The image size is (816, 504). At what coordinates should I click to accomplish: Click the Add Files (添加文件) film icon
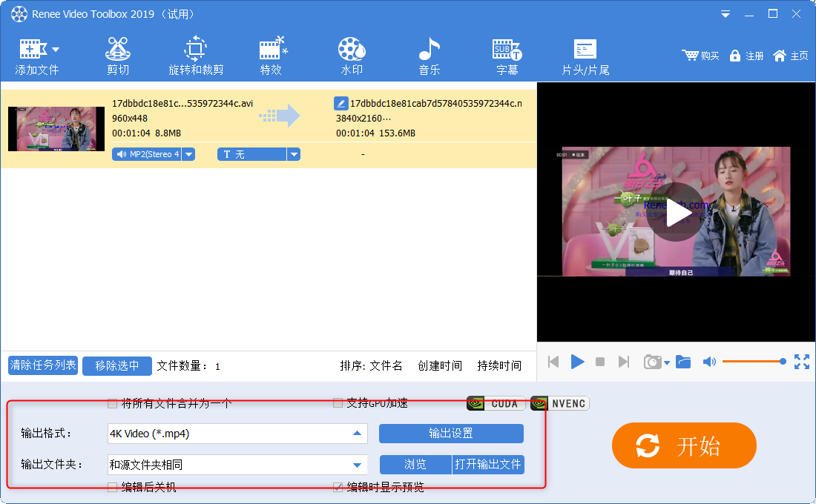33,49
